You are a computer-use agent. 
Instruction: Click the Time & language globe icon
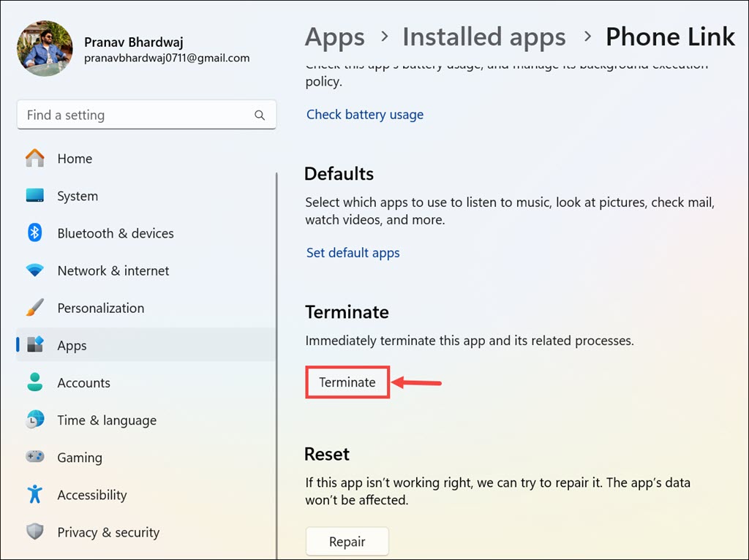35,420
